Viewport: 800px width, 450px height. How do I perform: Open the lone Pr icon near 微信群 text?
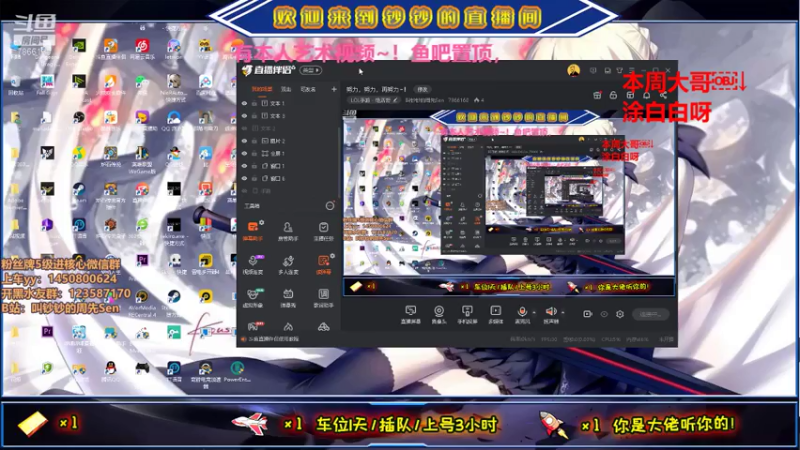[142, 260]
